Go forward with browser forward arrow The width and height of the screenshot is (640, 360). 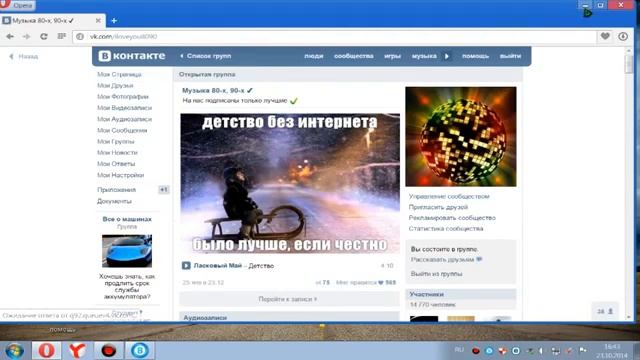(27, 36)
